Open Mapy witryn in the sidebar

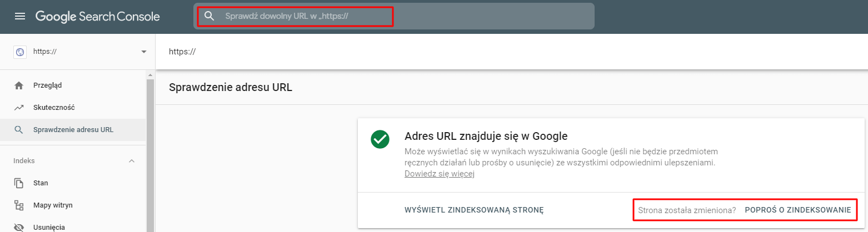[73, 205]
